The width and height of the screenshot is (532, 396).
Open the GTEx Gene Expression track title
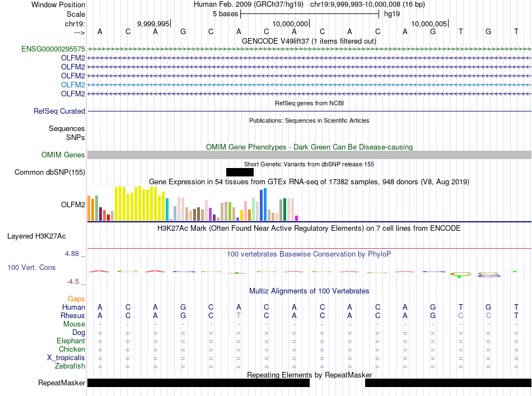pyautogui.click(x=309, y=181)
